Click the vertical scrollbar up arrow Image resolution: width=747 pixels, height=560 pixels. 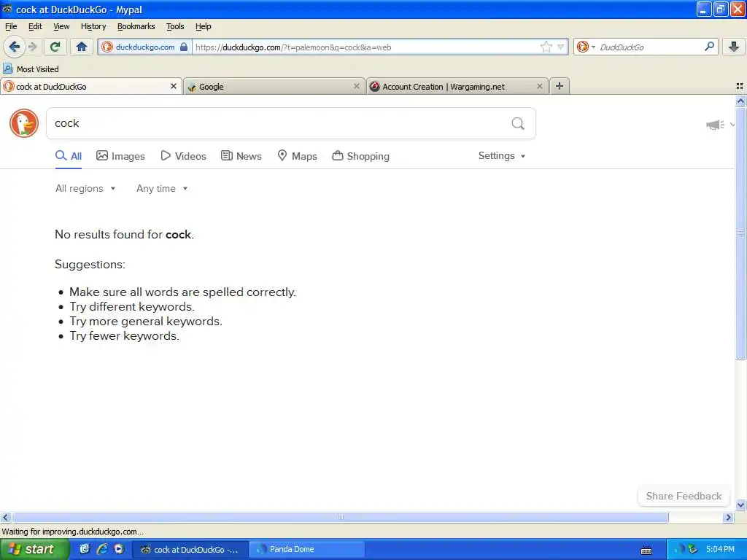coord(740,101)
